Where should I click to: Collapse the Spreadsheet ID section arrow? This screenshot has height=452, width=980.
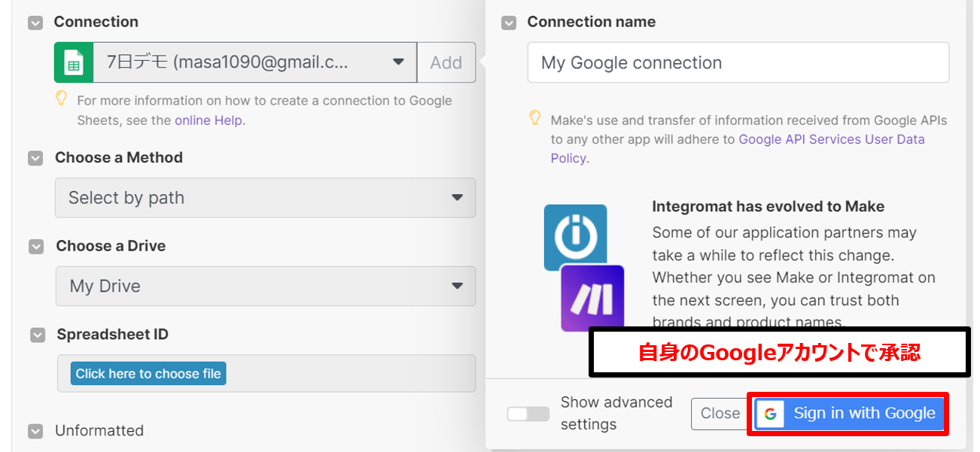tap(38, 335)
